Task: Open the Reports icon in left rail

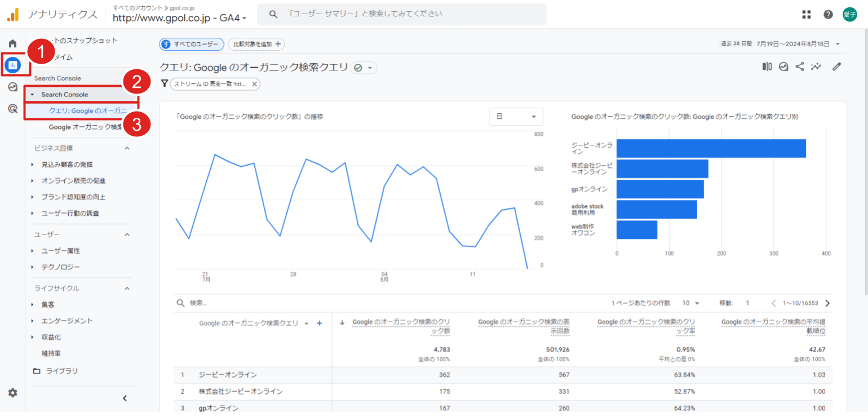Action: coord(12,65)
